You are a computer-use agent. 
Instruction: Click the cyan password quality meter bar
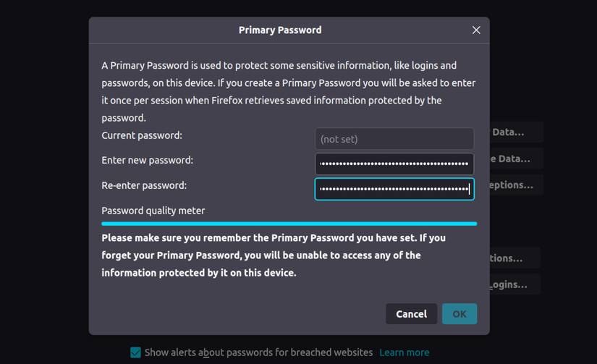pos(289,224)
